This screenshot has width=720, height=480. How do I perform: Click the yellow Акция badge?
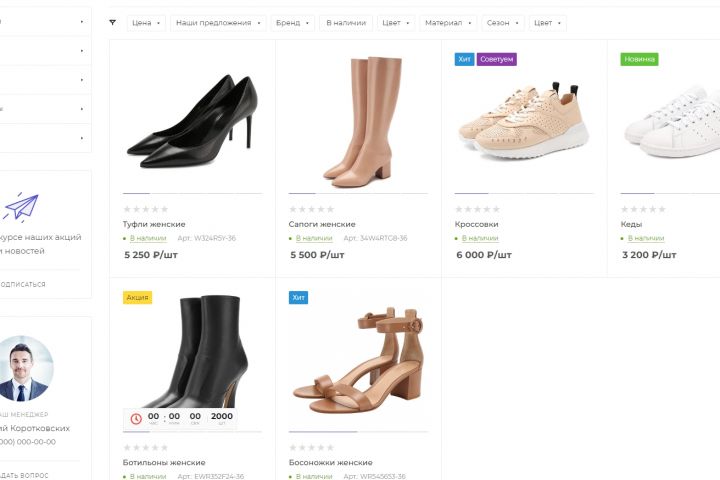137,297
